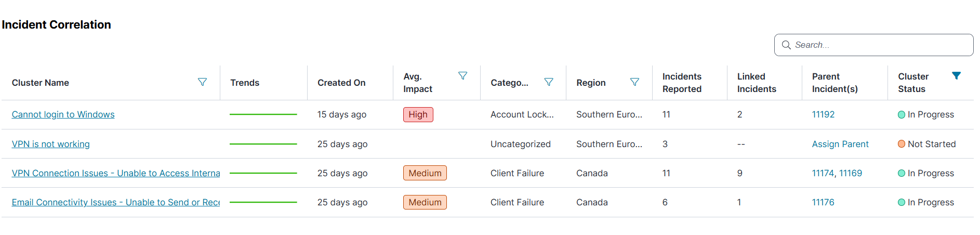Click the High impact badge

pyautogui.click(x=418, y=114)
